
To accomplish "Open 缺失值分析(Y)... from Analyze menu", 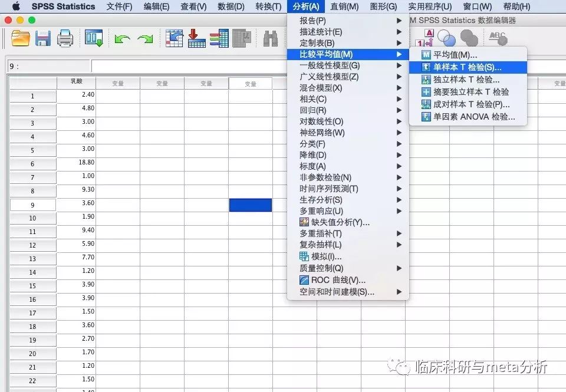I will coord(348,222).
